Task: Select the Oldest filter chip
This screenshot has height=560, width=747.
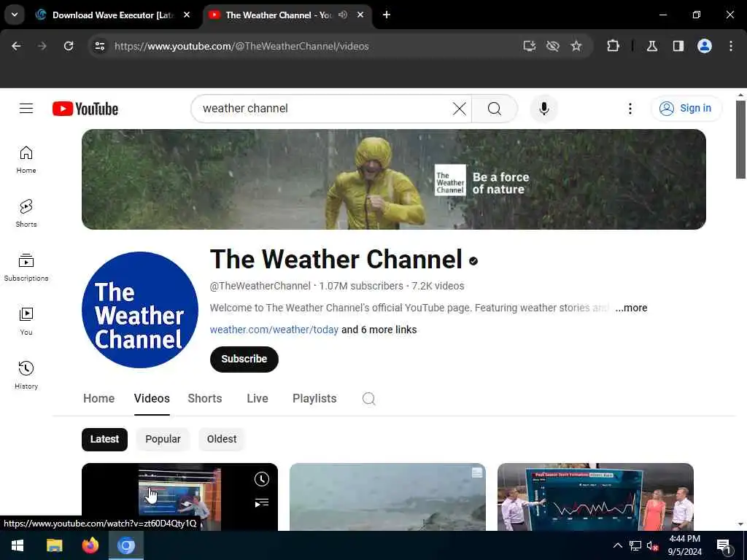Action: pos(222,439)
